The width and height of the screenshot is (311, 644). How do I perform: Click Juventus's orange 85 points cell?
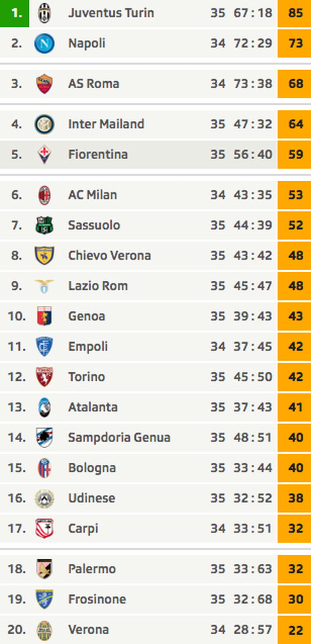(294, 13)
